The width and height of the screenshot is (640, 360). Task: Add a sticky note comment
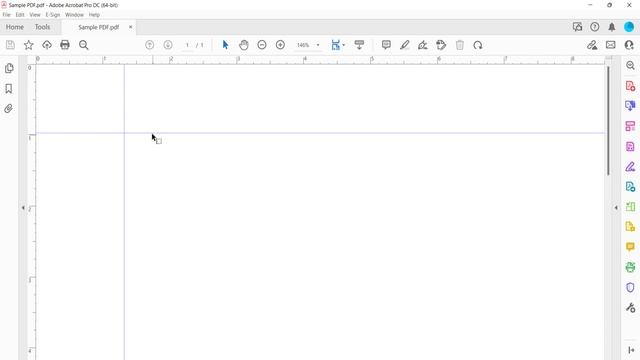[386, 45]
